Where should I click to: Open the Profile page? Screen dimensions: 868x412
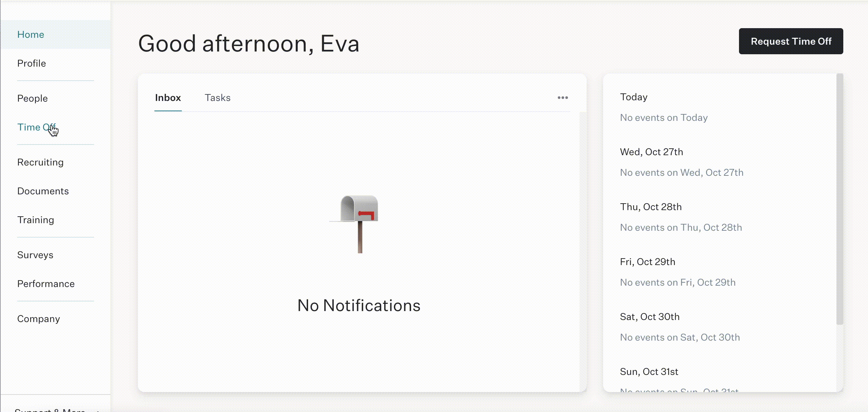(32, 64)
